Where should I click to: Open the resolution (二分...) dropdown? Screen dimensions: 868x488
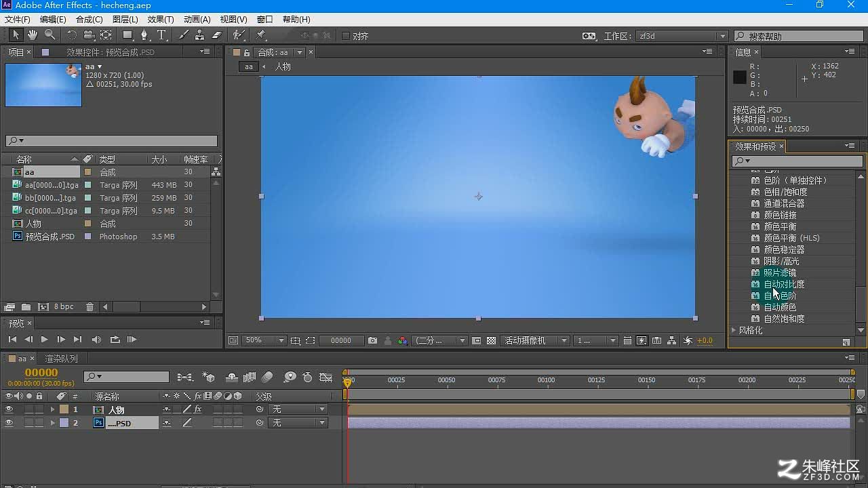[x=441, y=340]
